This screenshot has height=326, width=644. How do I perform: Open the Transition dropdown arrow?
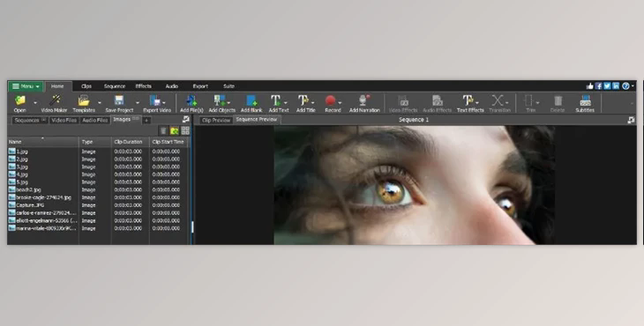tap(507, 103)
